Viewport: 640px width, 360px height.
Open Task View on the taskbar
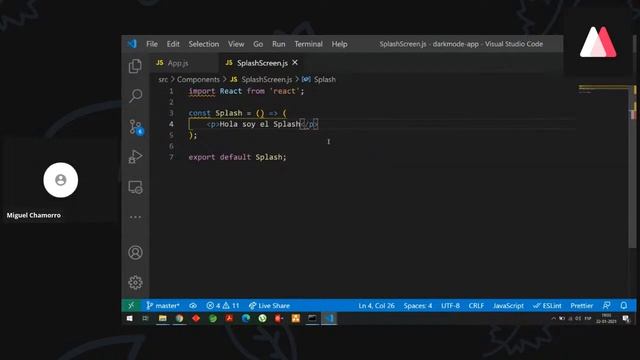click(x=145, y=318)
